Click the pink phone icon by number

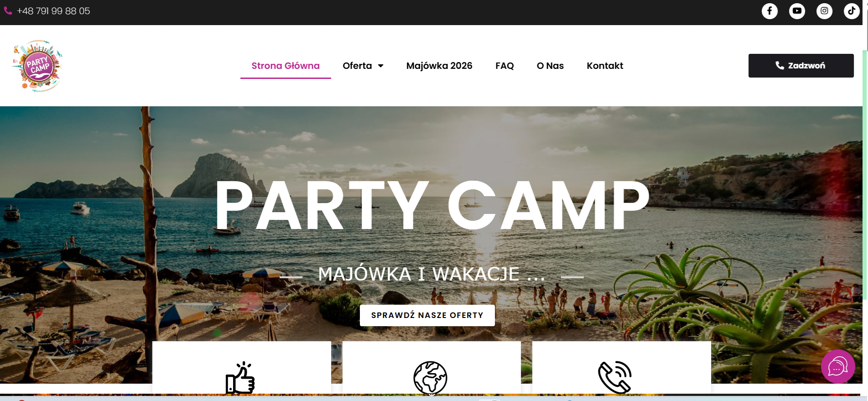pyautogui.click(x=8, y=10)
